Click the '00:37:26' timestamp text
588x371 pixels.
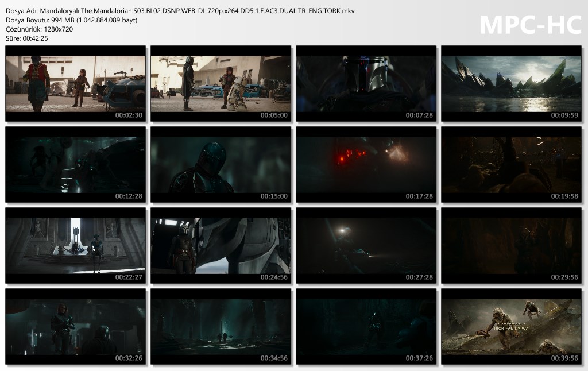[x=419, y=358]
